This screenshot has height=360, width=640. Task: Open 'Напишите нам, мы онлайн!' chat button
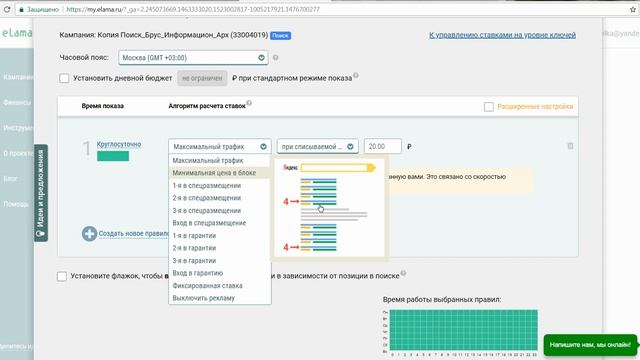click(x=590, y=345)
